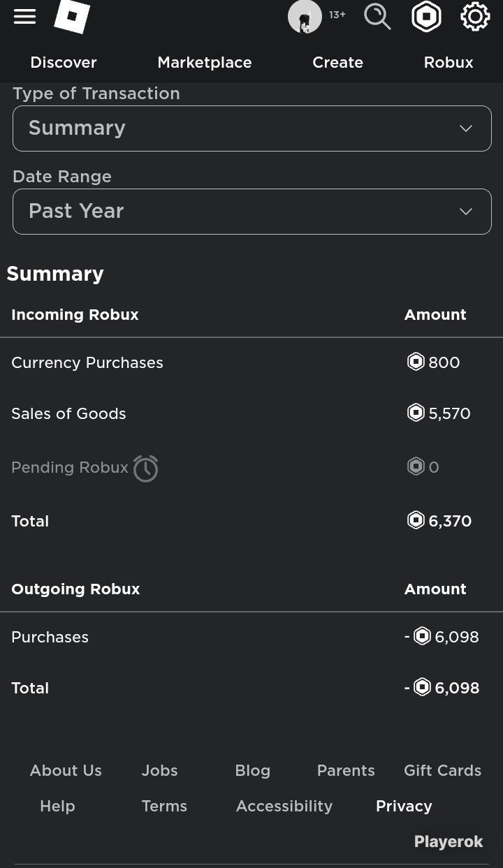View Sales of Goods details
The height and width of the screenshot is (868, 503).
coord(251,413)
